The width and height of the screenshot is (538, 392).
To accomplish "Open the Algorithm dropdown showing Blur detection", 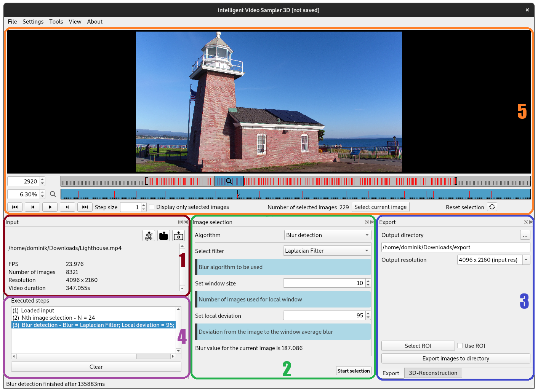I will pyautogui.click(x=328, y=235).
